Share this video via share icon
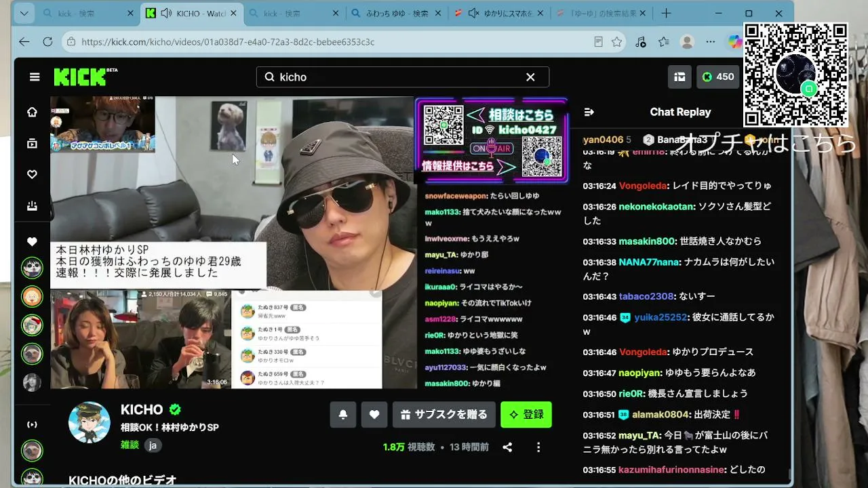This screenshot has width=868, height=488. 507,447
